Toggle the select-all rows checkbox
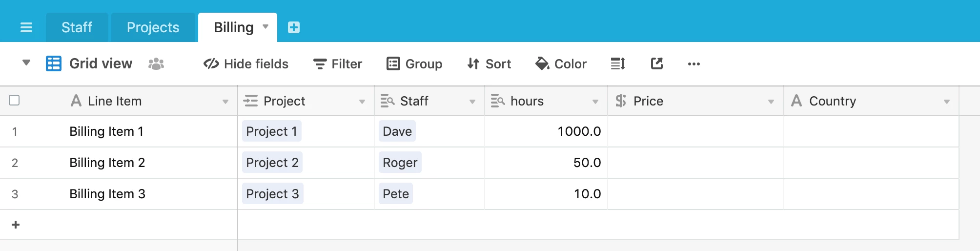Viewport: 980px width, 251px height. pos(14,100)
